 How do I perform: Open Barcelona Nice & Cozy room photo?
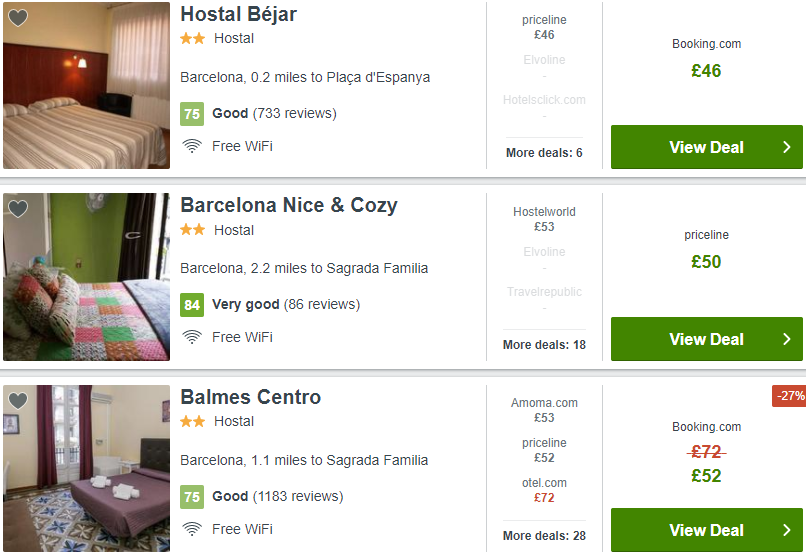pos(87,277)
